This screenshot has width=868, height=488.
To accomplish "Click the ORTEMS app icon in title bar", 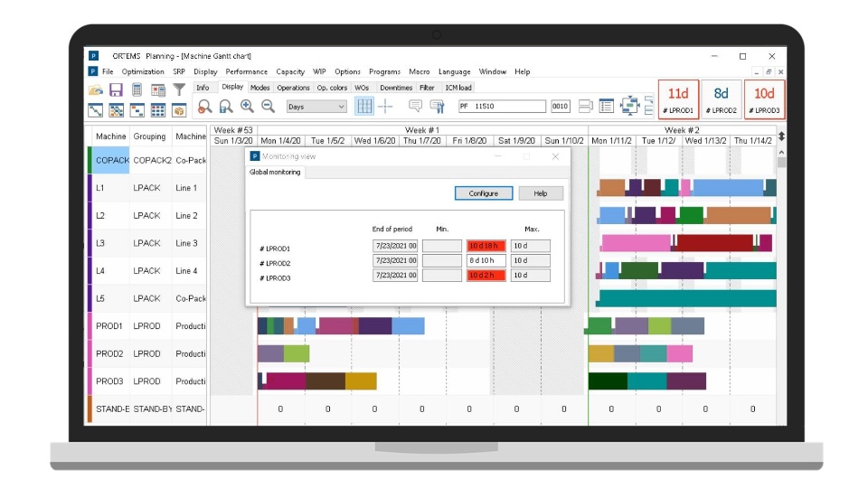I will (93, 56).
